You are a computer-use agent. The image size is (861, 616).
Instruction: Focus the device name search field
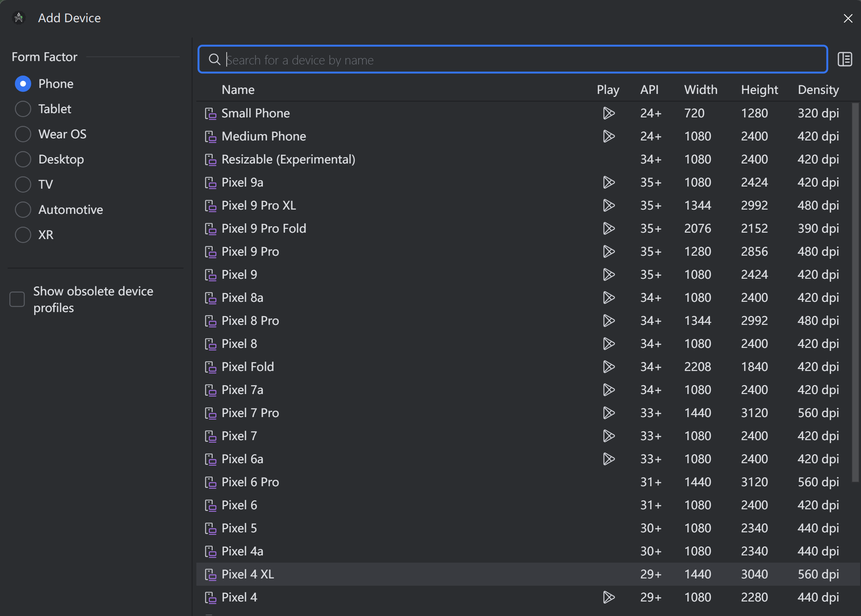[513, 59]
